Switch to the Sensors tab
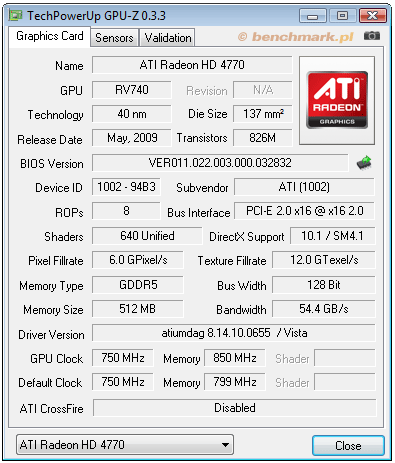Viewport: 395px width, 463px height. (114, 38)
